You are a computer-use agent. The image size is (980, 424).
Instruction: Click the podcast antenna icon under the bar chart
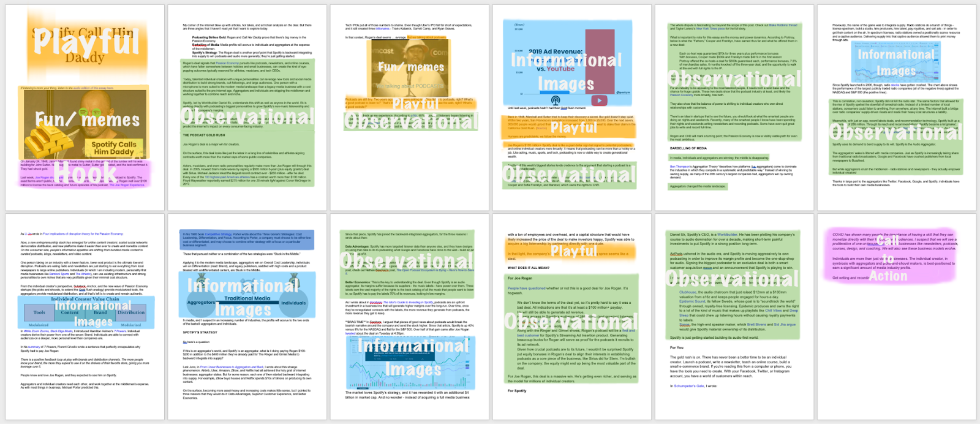click(556, 100)
